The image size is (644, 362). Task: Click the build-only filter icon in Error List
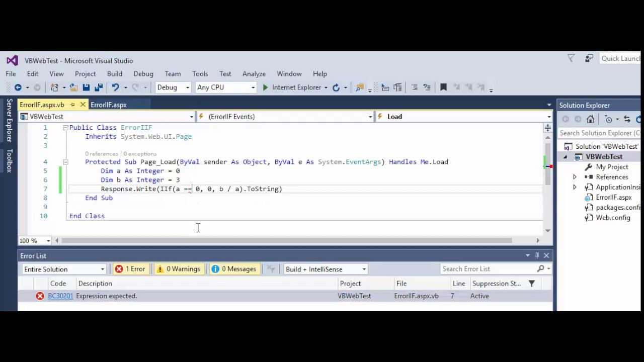coord(271,269)
